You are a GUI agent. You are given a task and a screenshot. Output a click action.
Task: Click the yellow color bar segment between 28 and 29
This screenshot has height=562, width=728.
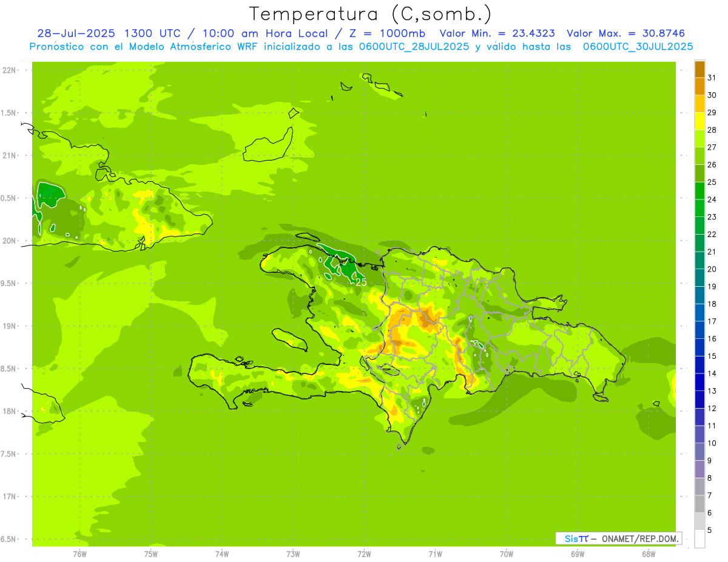(x=699, y=121)
